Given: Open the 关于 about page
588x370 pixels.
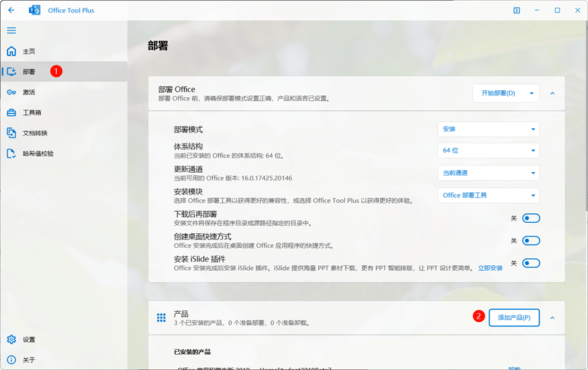Looking at the screenshot, I should point(64,360).
